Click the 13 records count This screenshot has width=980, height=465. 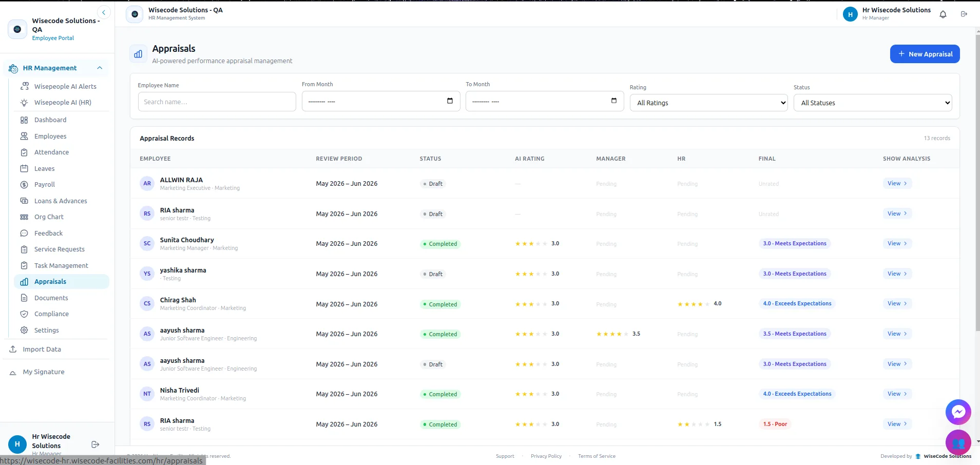(937, 138)
